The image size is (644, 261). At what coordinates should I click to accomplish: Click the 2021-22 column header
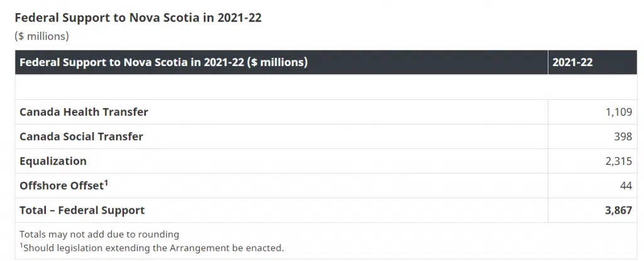572,62
